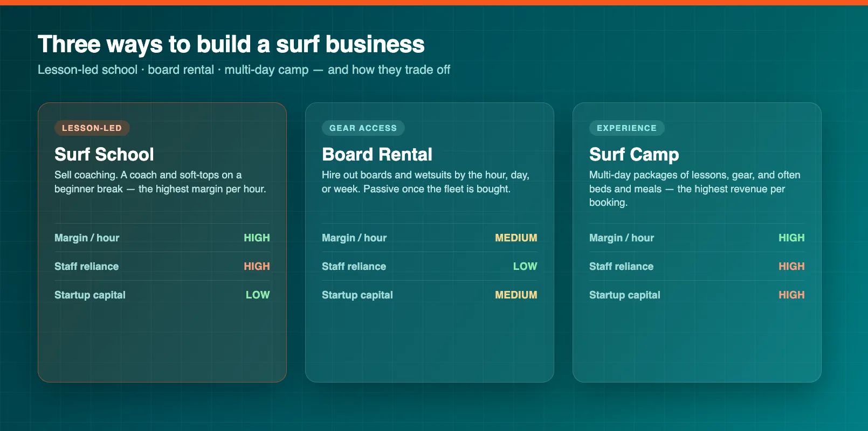Select the Board Rental card title

click(x=377, y=155)
